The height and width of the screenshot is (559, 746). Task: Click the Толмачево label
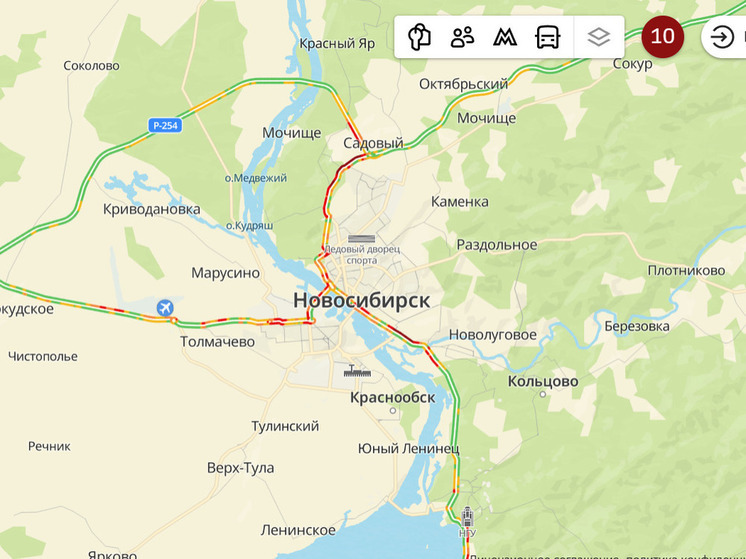[217, 342]
